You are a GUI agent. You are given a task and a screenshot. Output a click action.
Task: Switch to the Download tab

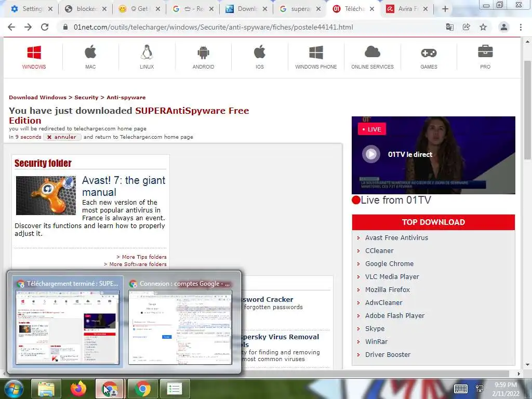[x=246, y=9]
